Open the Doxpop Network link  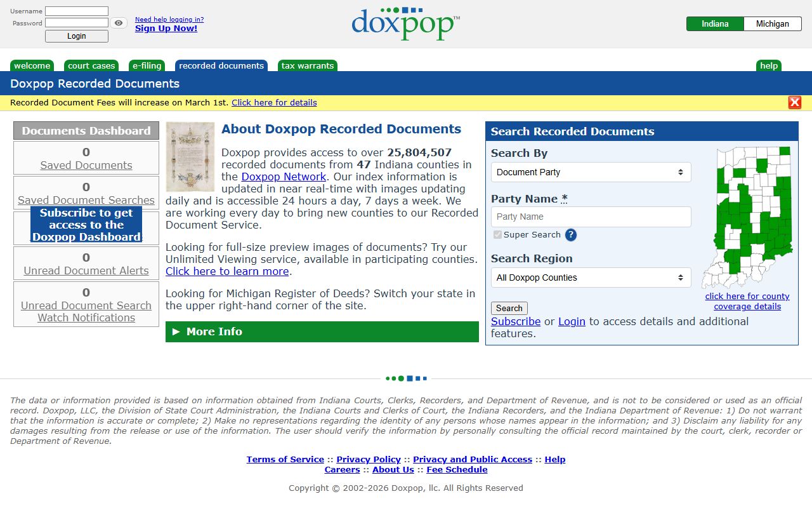(x=284, y=177)
